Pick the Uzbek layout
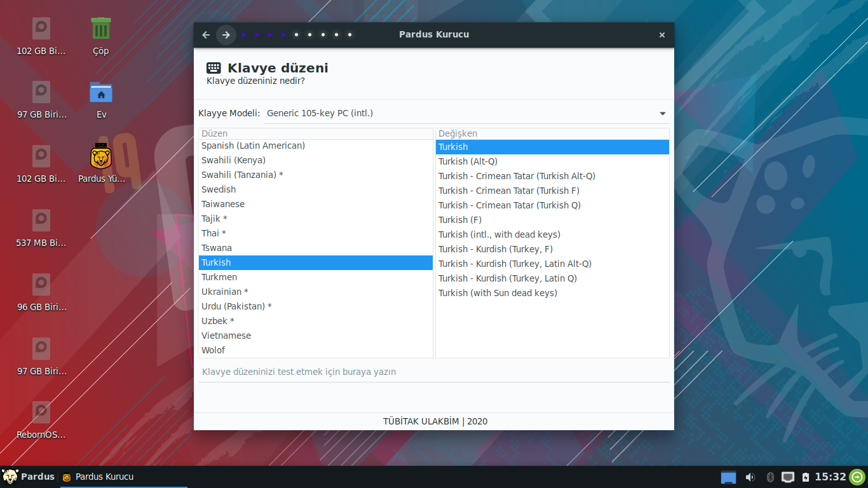Viewport: 868px width, 488px height. click(316, 321)
